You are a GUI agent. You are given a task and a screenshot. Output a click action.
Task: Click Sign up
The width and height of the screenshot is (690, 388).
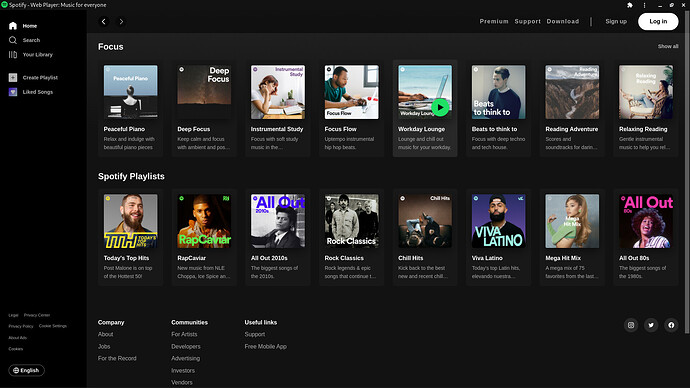click(x=616, y=21)
